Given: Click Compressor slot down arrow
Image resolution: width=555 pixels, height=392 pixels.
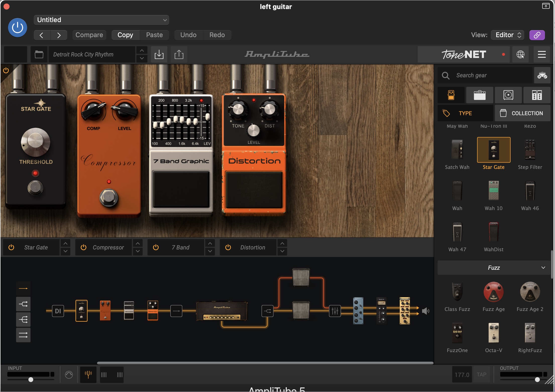Looking at the screenshot, I should point(138,251).
